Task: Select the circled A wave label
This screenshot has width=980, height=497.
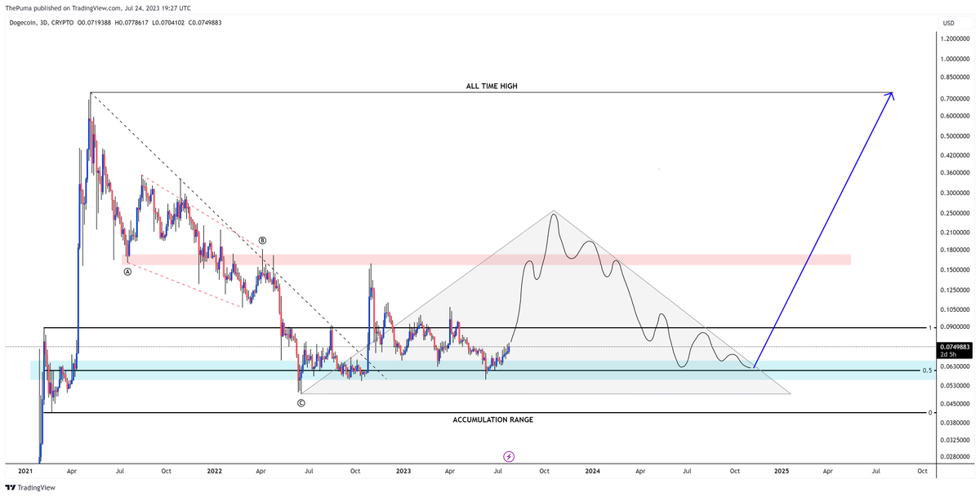Action: pyautogui.click(x=127, y=272)
